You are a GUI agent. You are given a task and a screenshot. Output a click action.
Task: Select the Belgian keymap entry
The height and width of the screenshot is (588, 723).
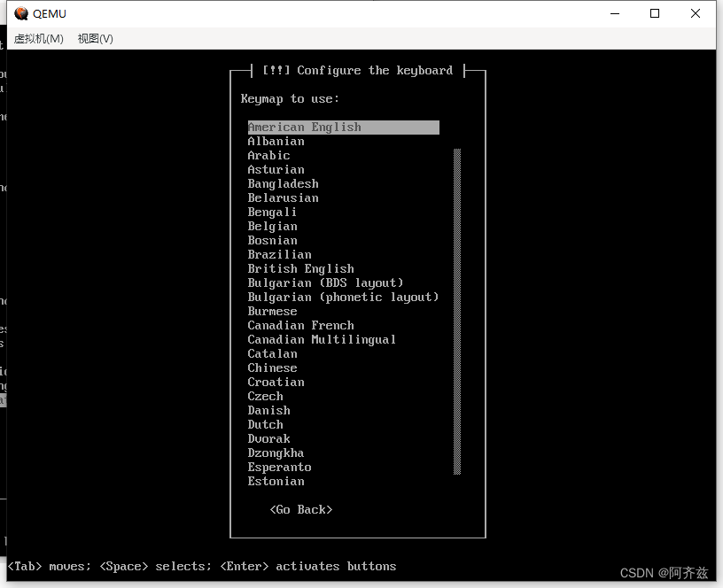click(272, 226)
